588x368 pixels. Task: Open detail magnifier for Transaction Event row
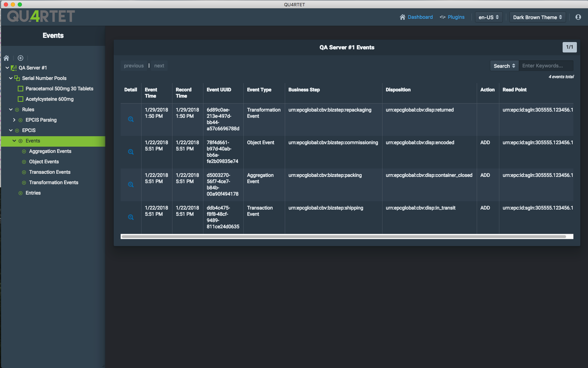(x=131, y=217)
